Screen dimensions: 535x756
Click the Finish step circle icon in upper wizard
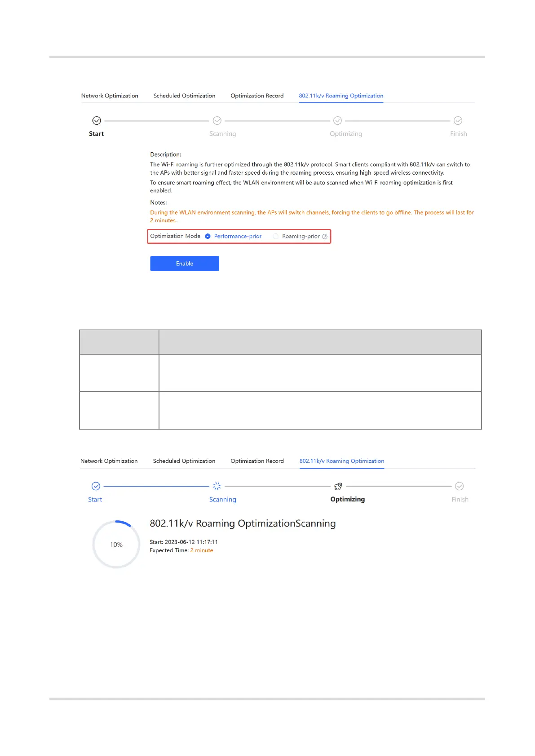point(458,120)
